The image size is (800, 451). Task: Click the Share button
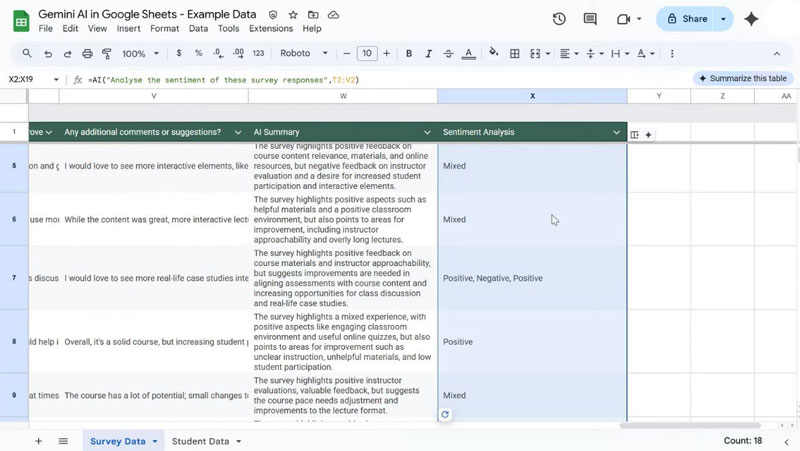pos(687,19)
